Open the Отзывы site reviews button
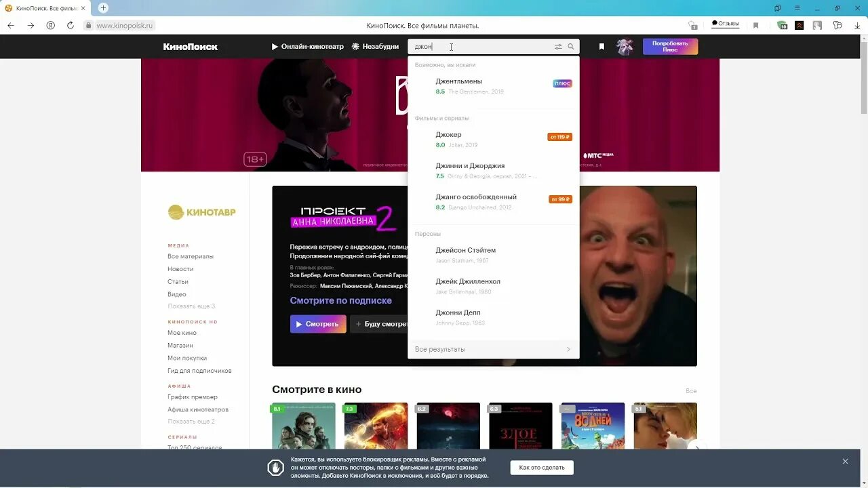 click(x=725, y=24)
